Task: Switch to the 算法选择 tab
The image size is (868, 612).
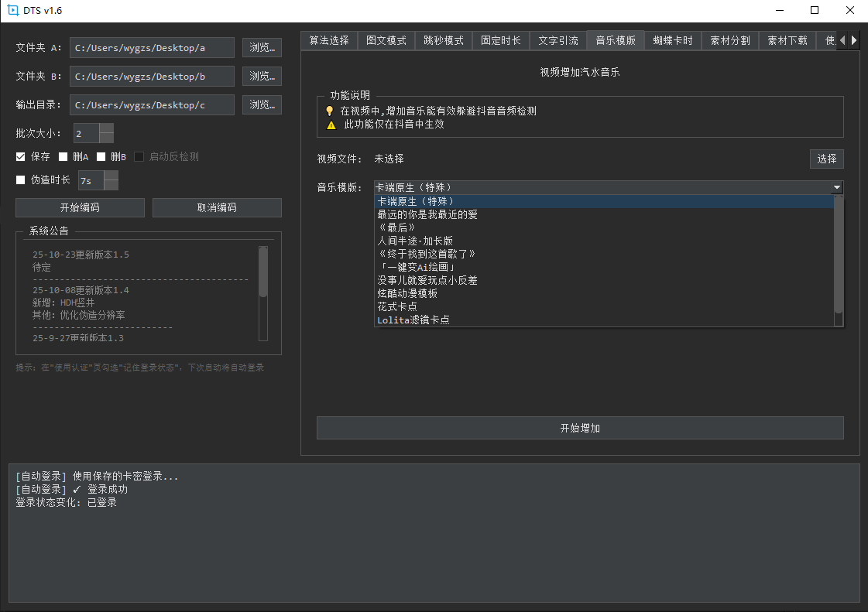Action: click(x=329, y=40)
